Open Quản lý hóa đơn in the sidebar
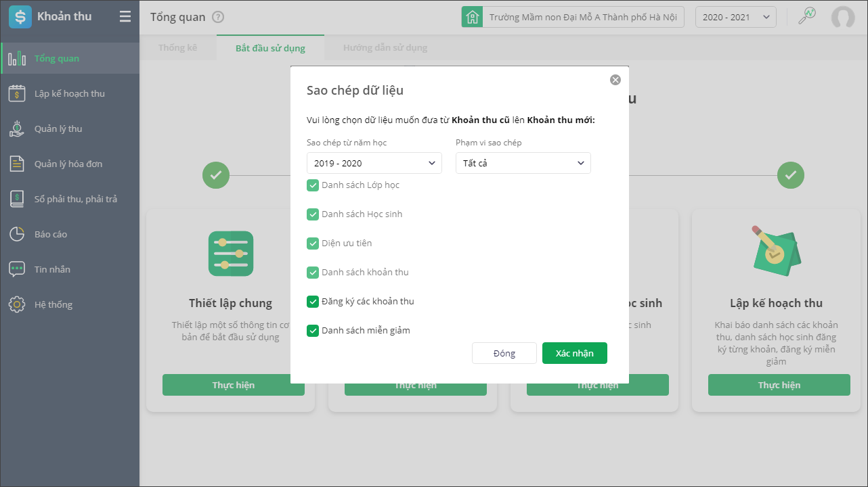The height and width of the screenshot is (487, 868). tap(68, 164)
